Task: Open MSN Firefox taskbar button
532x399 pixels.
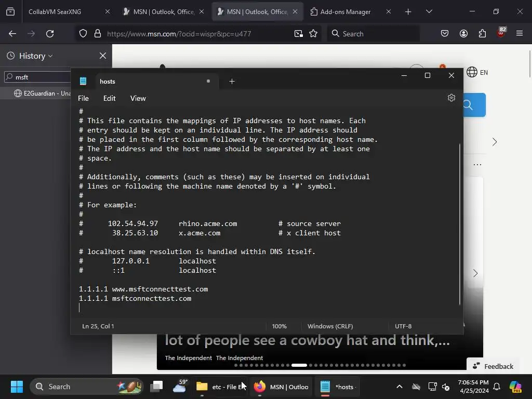Action: click(x=282, y=387)
